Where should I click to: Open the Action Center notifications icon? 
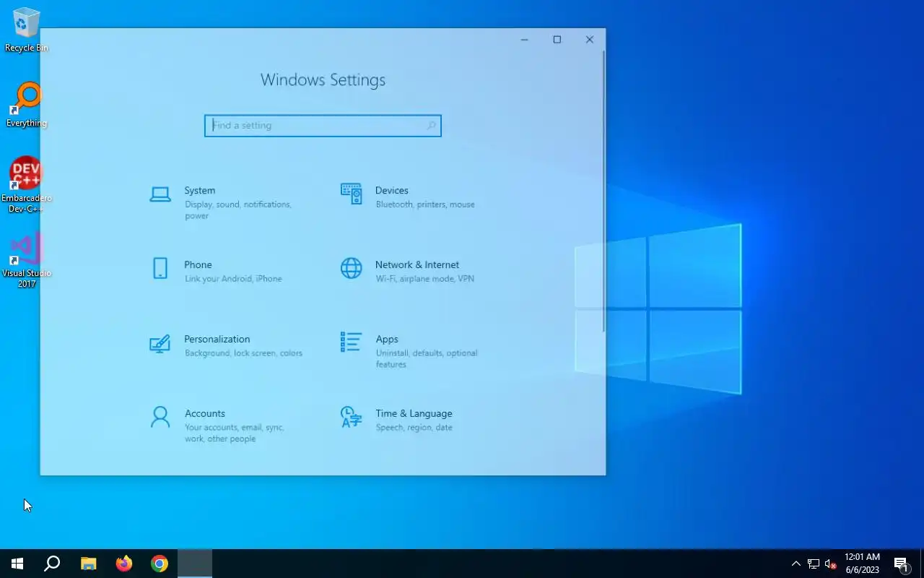tap(901, 564)
